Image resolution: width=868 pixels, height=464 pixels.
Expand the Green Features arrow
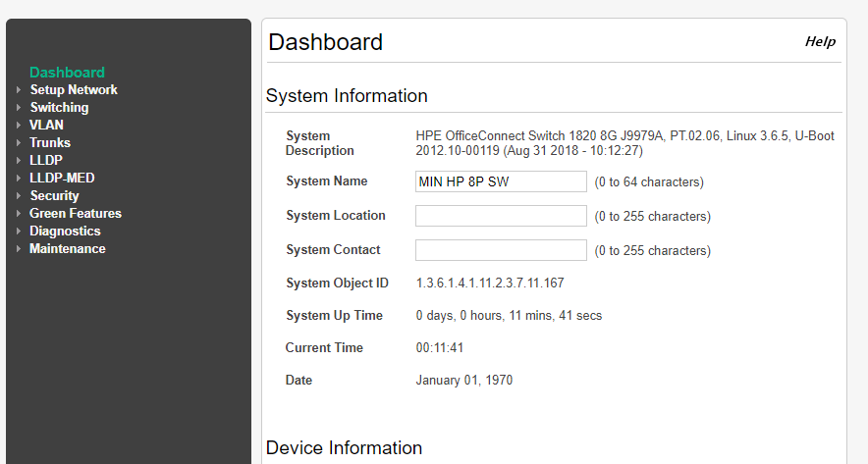pyautogui.click(x=19, y=214)
